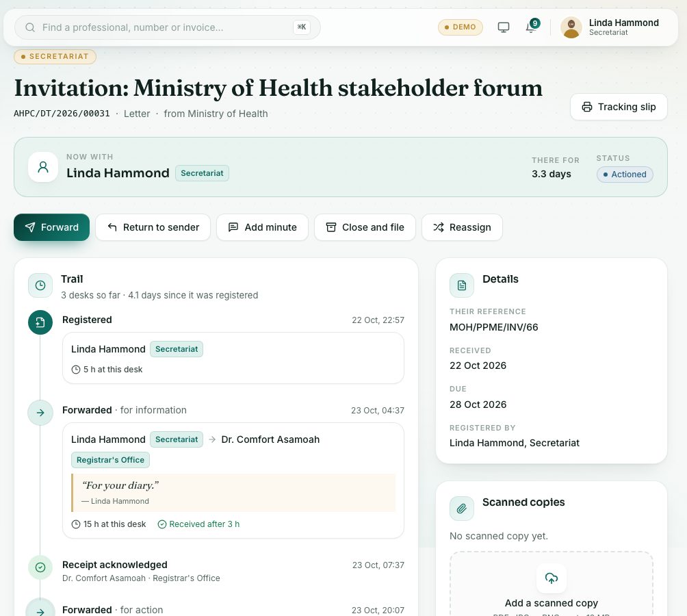
Task: Click the "3.3 days" duration value
Action: [552, 174]
